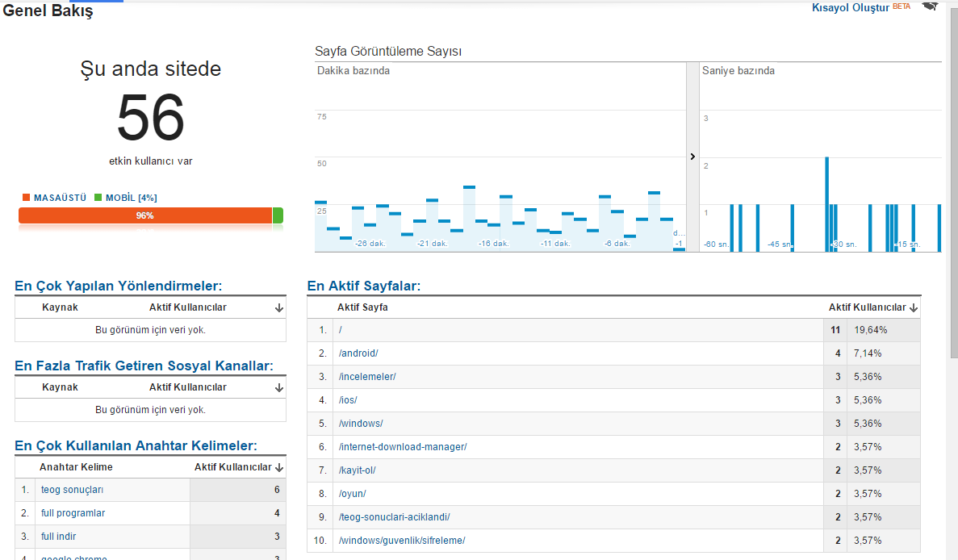The height and width of the screenshot is (560, 958).
Task: Open the /internet-download-manager/ page link
Action: pos(403,447)
